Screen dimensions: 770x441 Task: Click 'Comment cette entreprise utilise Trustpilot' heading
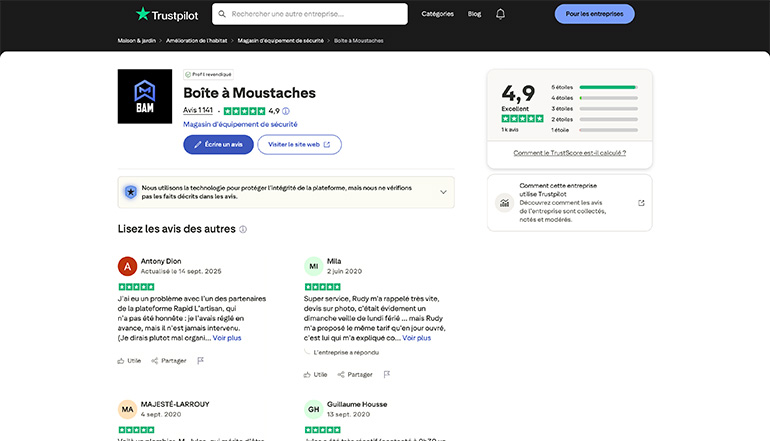point(558,190)
